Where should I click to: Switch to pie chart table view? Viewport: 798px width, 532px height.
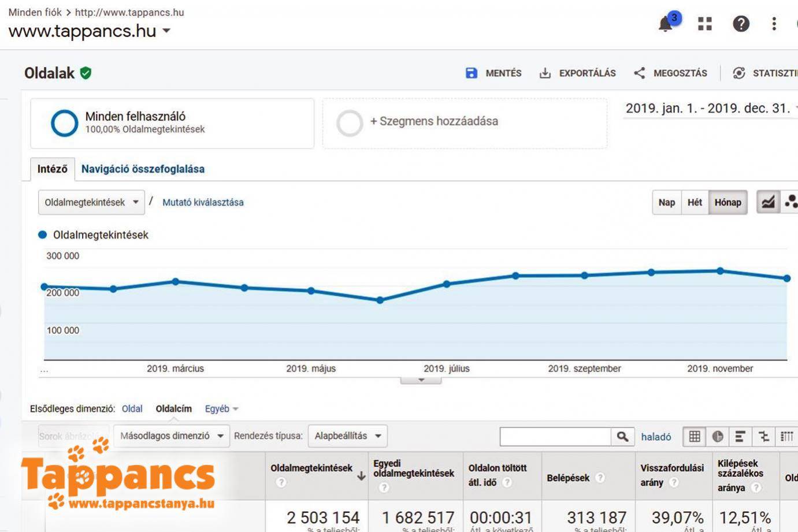[718, 437]
